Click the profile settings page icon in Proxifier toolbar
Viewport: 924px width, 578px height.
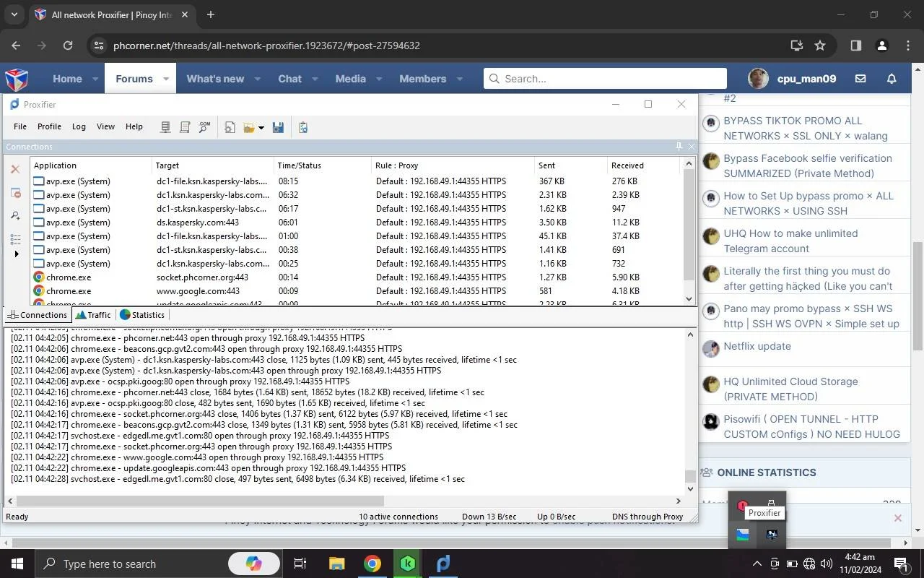[230, 127]
